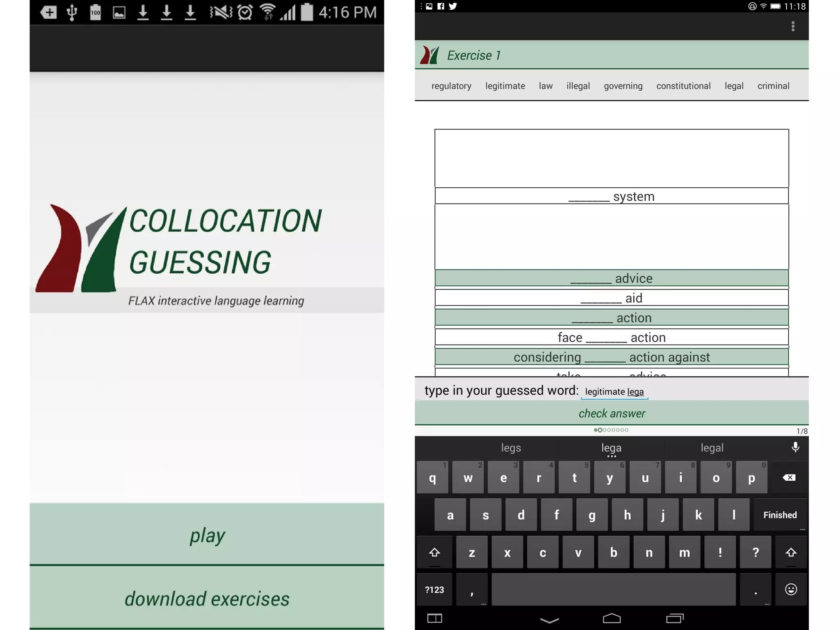Image resolution: width=840 pixels, height=630 pixels.
Task: Tap the page indicator dots
Action: coord(611,430)
